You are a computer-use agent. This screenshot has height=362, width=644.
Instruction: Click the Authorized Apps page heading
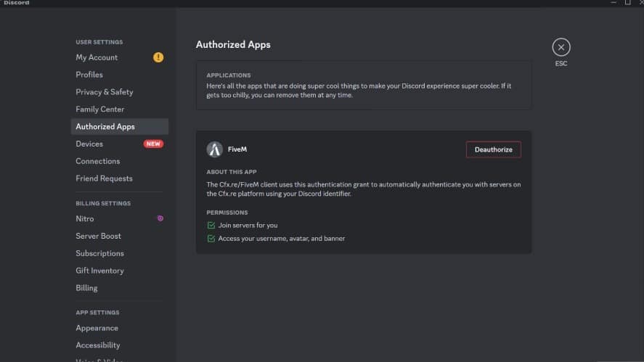233,45
